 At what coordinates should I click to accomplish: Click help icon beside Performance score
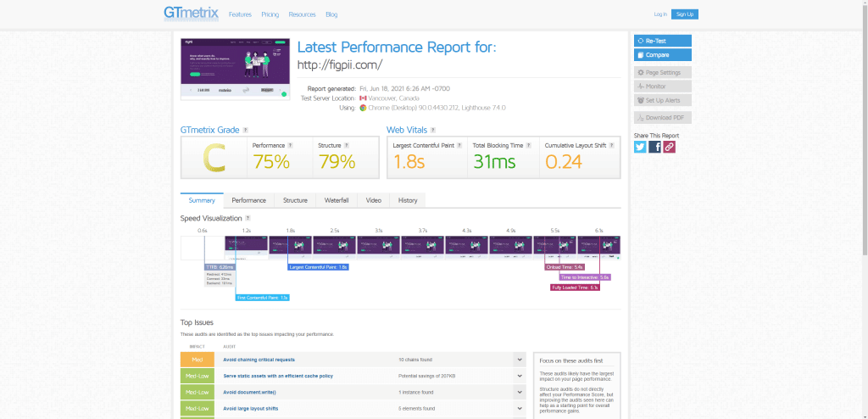(x=290, y=145)
